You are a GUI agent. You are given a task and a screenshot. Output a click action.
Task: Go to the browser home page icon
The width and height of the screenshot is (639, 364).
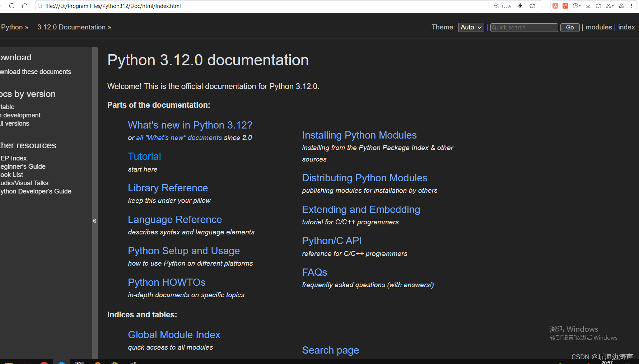pyautogui.click(x=25, y=6)
